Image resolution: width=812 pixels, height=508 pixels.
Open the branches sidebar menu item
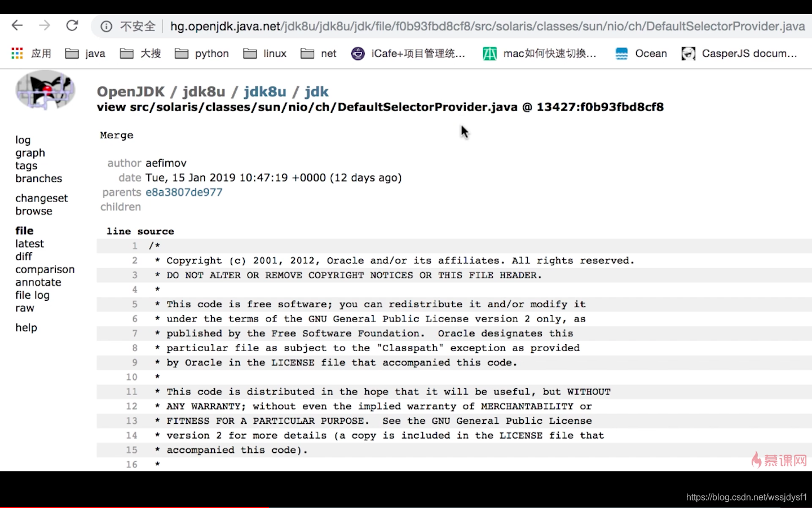[39, 178]
